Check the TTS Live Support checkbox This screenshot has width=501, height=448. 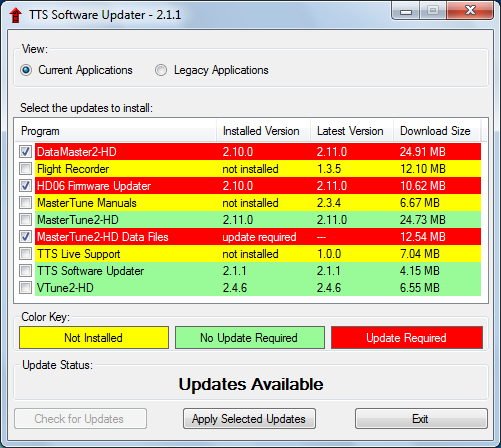(25, 254)
